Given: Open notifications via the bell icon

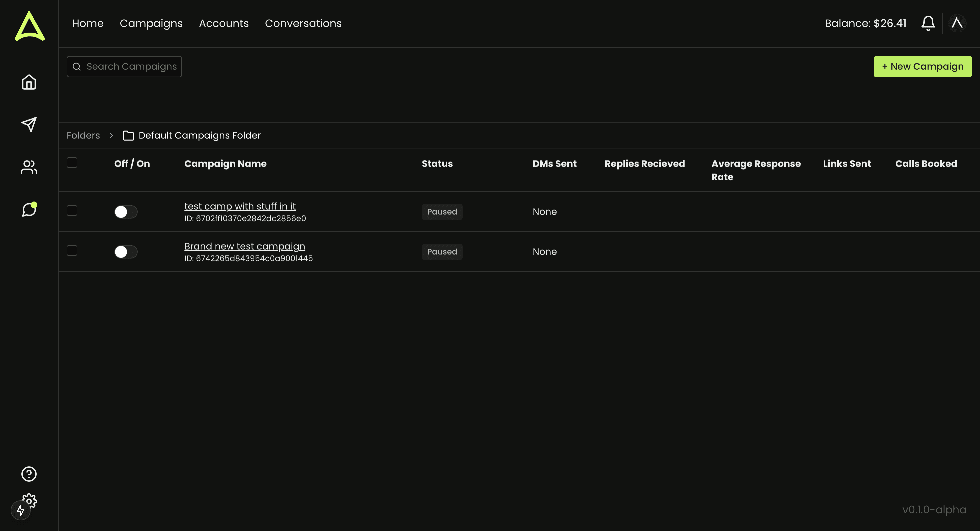Looking at the screenshot, I should tap(928, 23).
